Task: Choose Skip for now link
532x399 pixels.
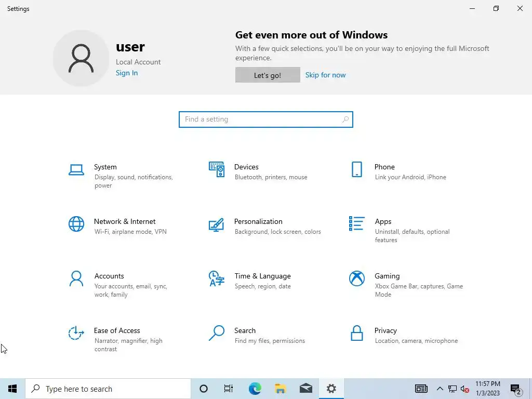Action: 325,75
